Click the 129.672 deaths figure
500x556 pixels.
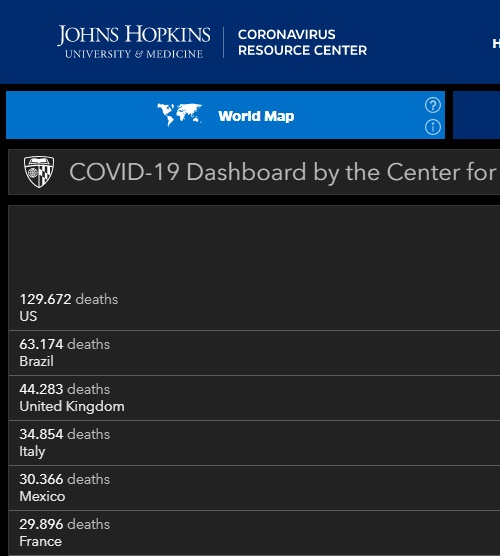[x=69, y=299]
